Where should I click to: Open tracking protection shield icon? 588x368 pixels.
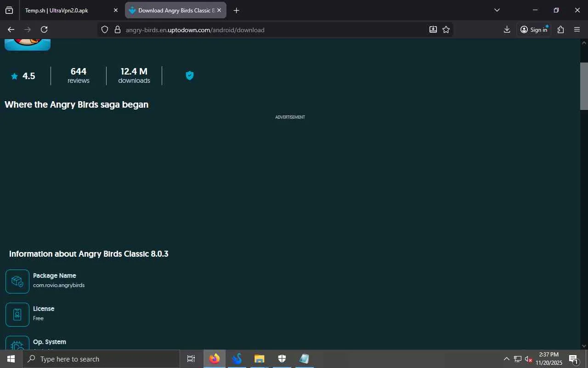105,29
